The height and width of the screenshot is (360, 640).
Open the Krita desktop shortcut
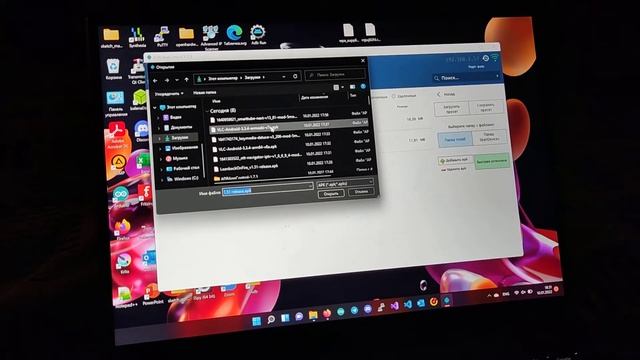124,263
